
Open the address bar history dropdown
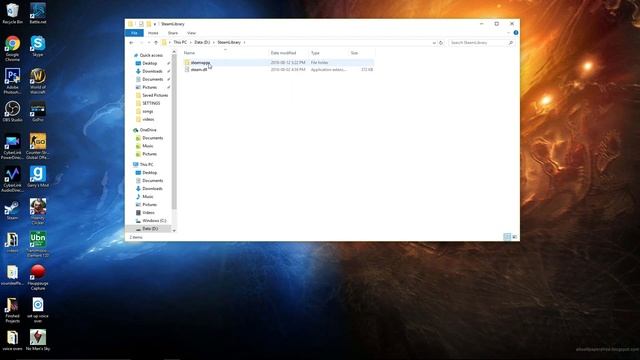tap(434, 42)
